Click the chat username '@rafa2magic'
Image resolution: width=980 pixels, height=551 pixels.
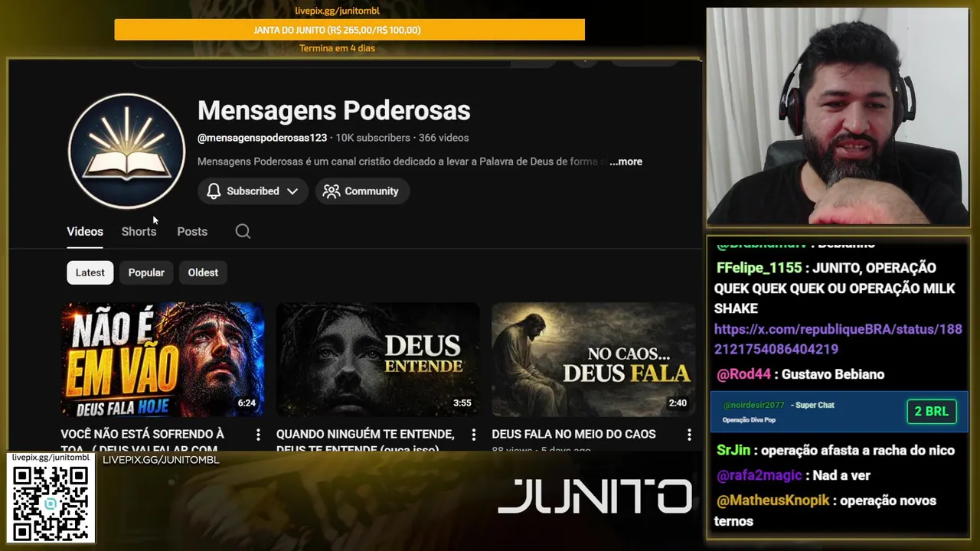[759, 475]
